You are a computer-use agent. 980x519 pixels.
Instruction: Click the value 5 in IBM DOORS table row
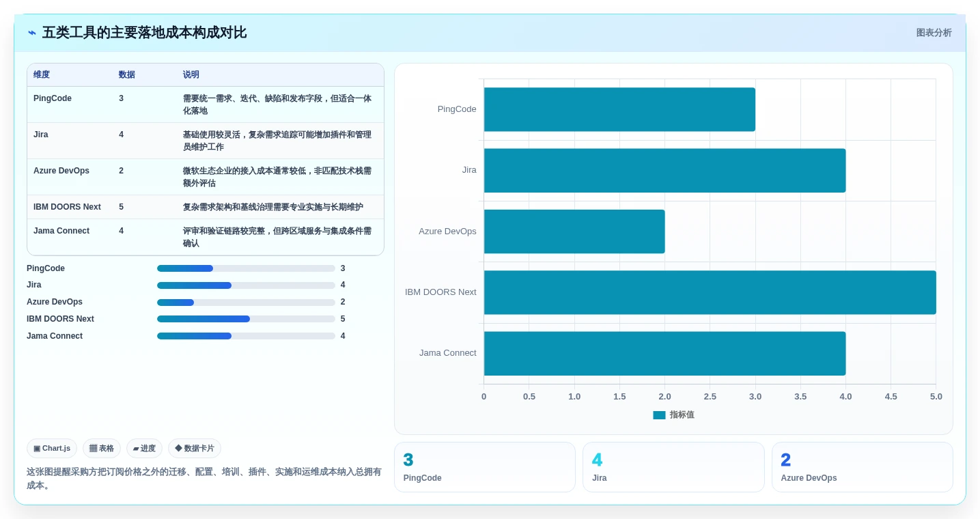coord(122,207)
